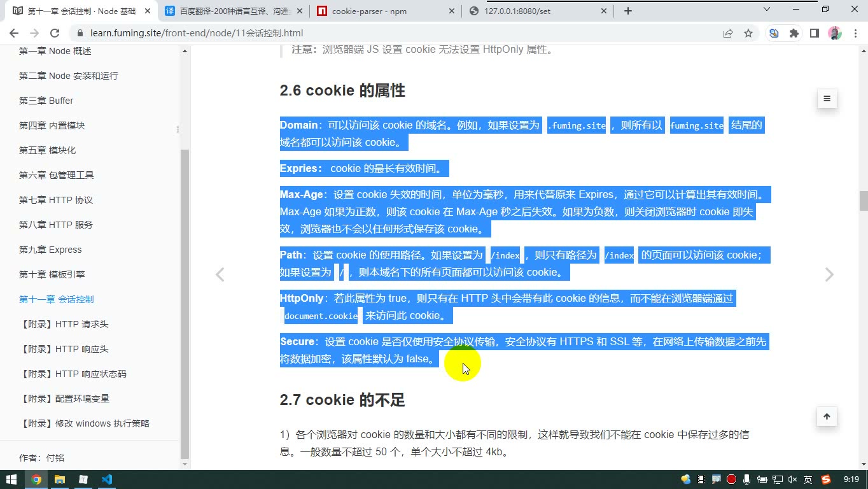Open the share-this-page icon in the address bar
This screenshot has height=489, width=868.
[728, 33]
